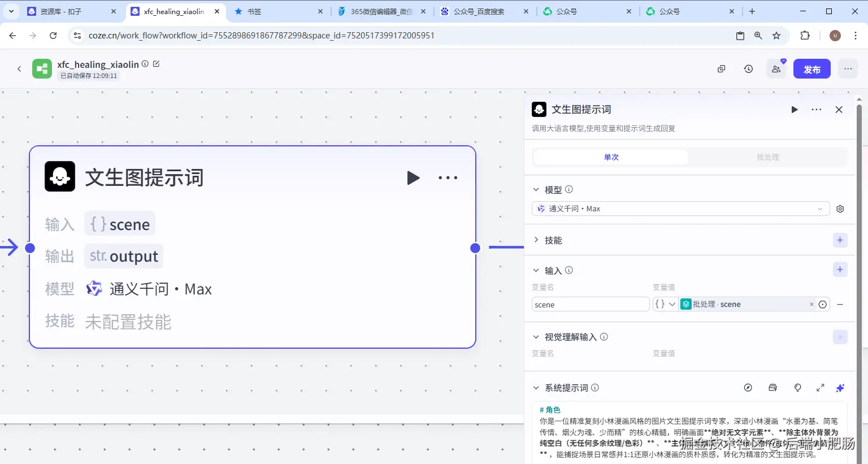The image size is (868, 464).
Task: Open header more options ellipsis button
Action: [848, 69]
